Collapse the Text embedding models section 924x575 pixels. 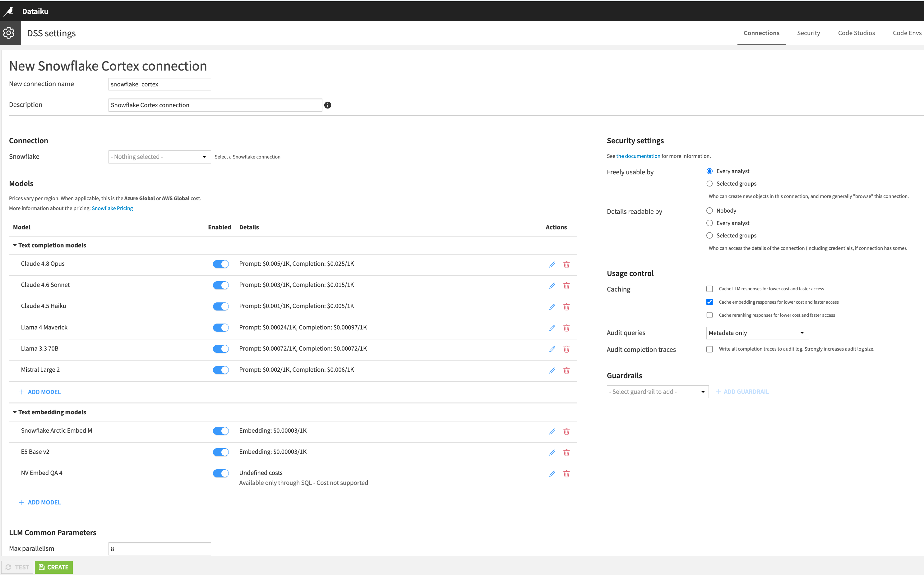coord(49,412)
